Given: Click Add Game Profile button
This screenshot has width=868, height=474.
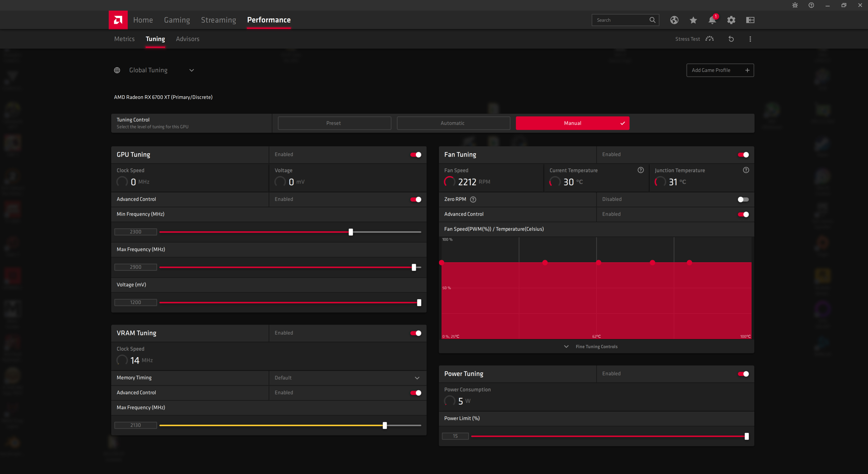Looking at the screenshot, I should (x=720, y=70).
